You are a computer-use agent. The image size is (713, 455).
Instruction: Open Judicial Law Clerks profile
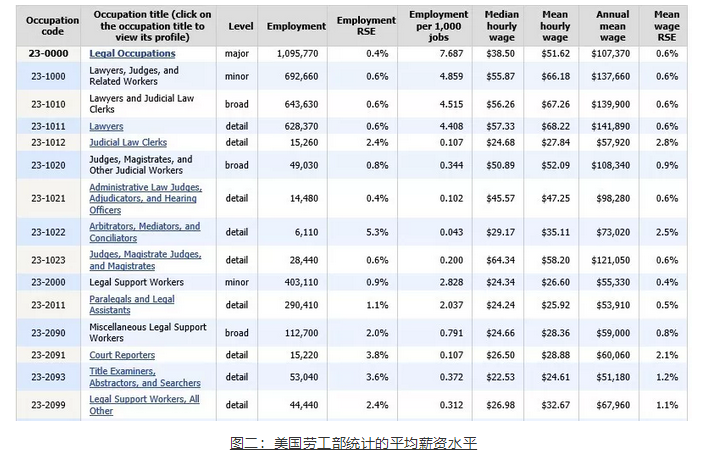click(x=128, y=143)
